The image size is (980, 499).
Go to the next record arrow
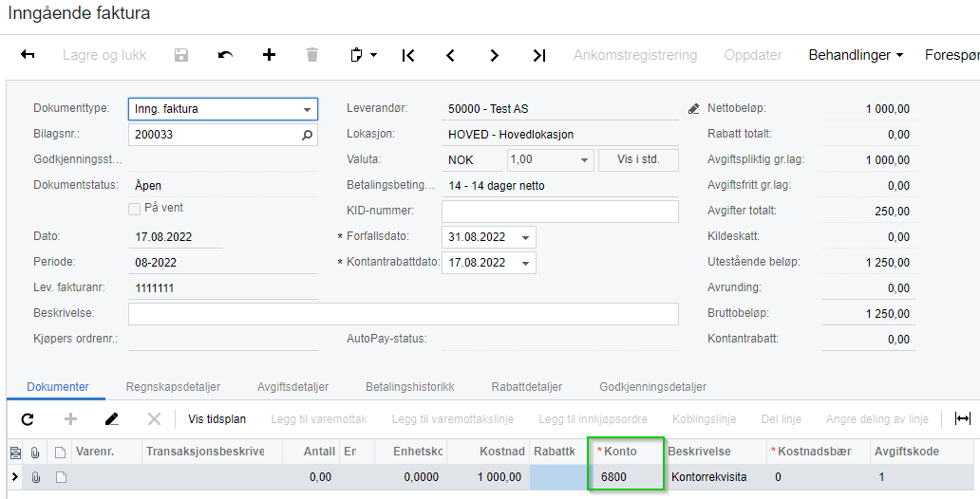coord(495,55)
